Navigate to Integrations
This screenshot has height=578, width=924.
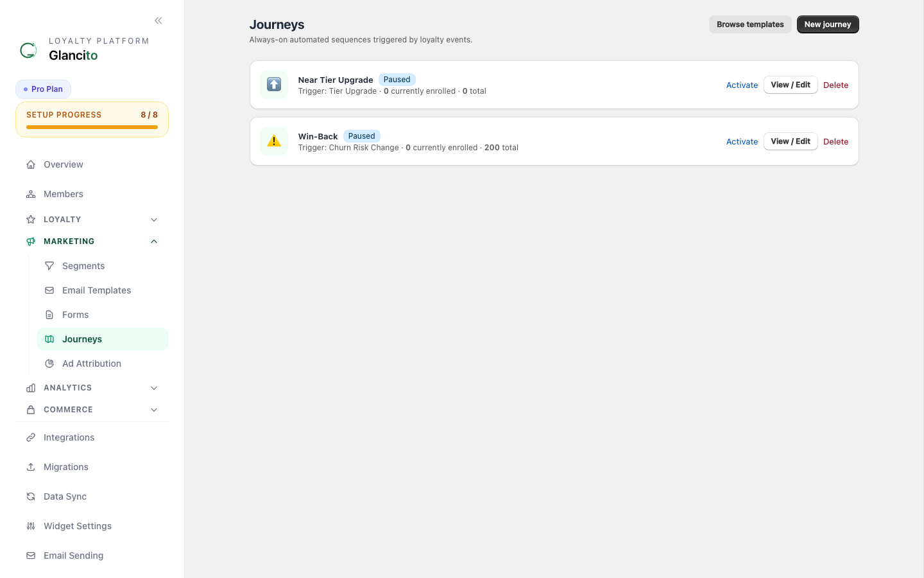tap(92, 437)
